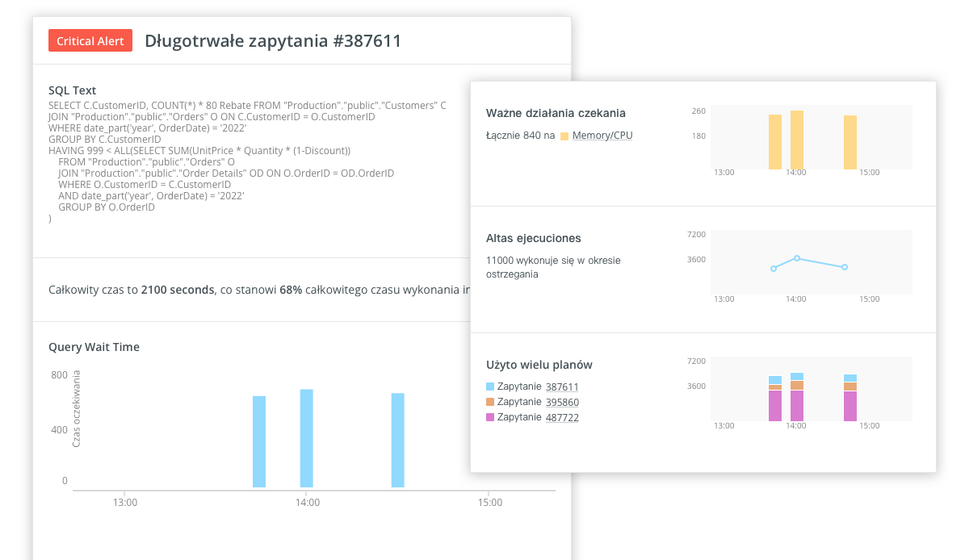The image size is (969, 560).
Task: Click the purple swatch beside Zapytanie 487722
Action: [x=490, y=417]
